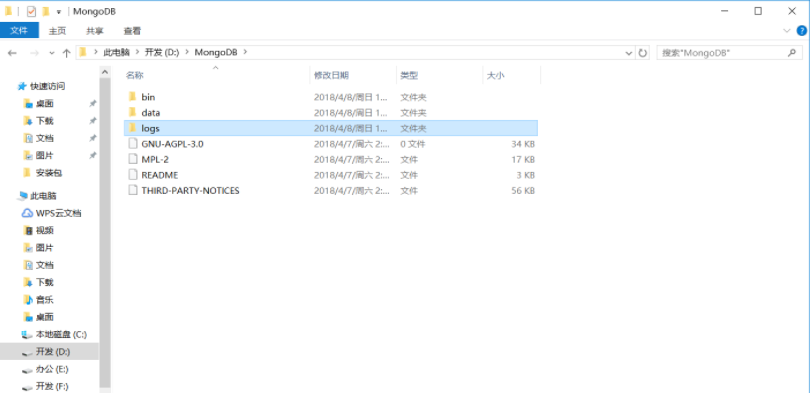Select 下载 under Quick Access

click(x=45, y=121)
